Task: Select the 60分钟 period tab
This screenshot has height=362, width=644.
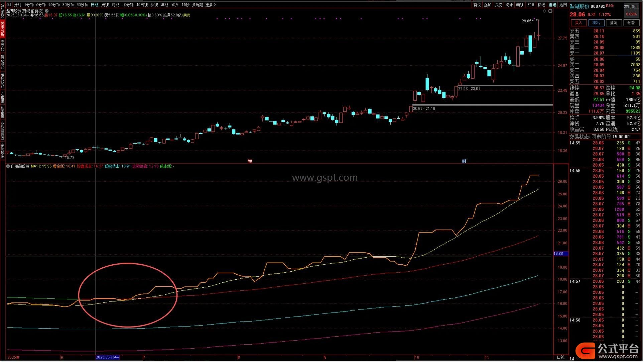Action: click(x=82, y=5)
